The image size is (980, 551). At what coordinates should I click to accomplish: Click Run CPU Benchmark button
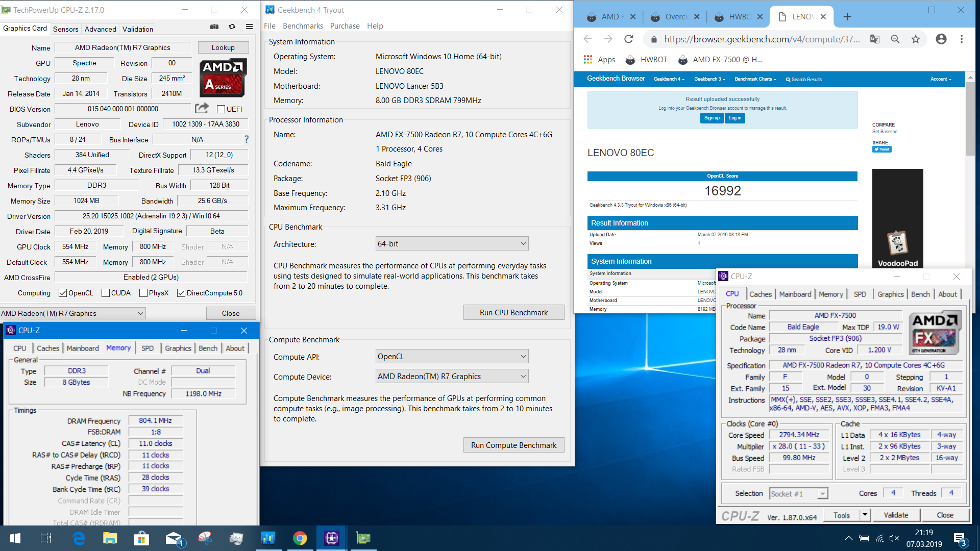513,312
